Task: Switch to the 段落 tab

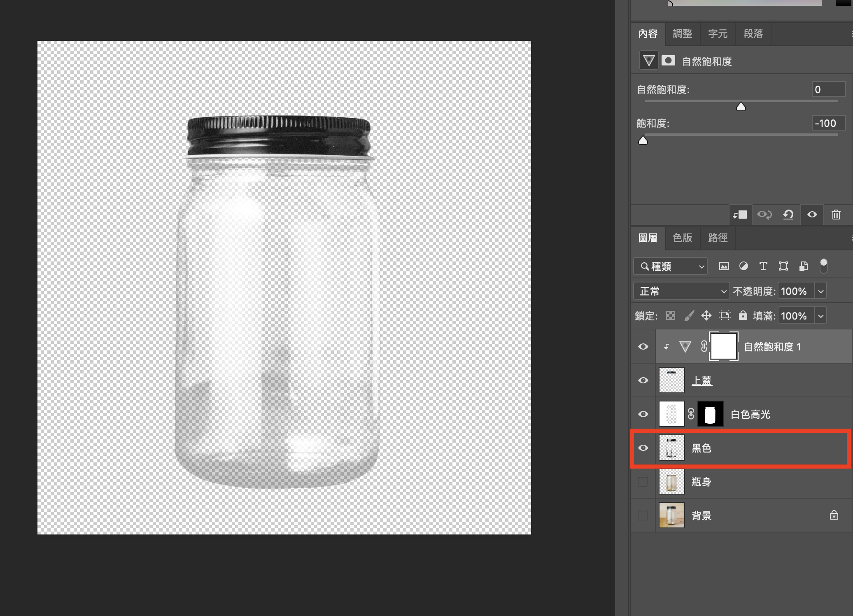Action: pyautogui.click(x=753, y=34)
